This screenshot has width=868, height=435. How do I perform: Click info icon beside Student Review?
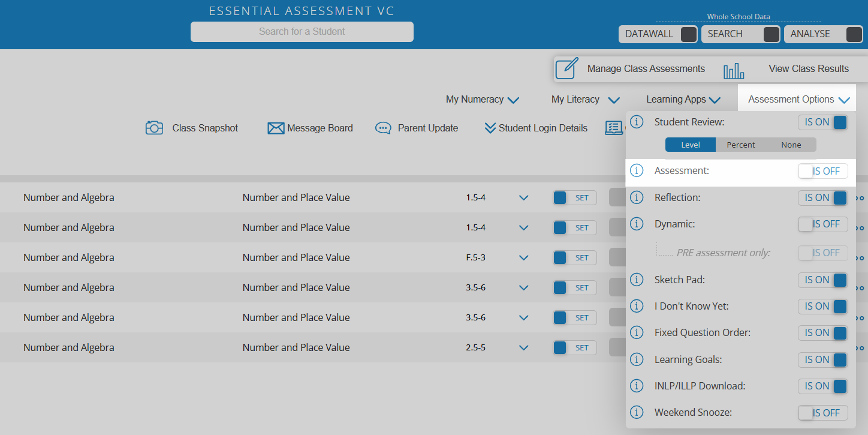[637, 122]
